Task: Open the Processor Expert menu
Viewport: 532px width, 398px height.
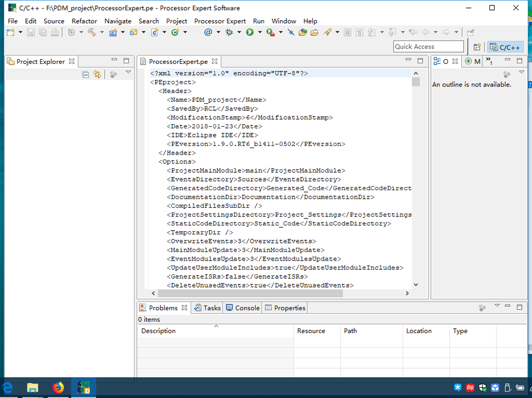Action: tap(220, 21)
